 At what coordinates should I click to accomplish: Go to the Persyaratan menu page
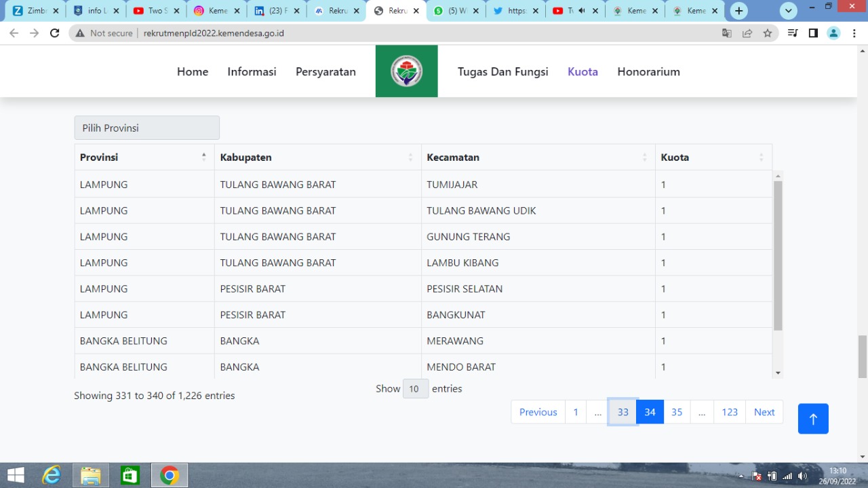[x=325, y=72]
